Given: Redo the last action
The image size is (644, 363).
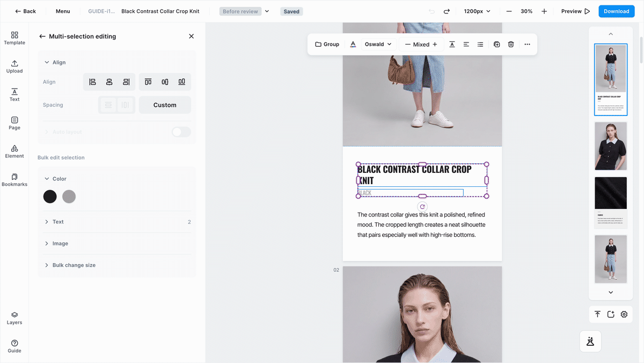Looking at the screenshot, I should 447,11.
